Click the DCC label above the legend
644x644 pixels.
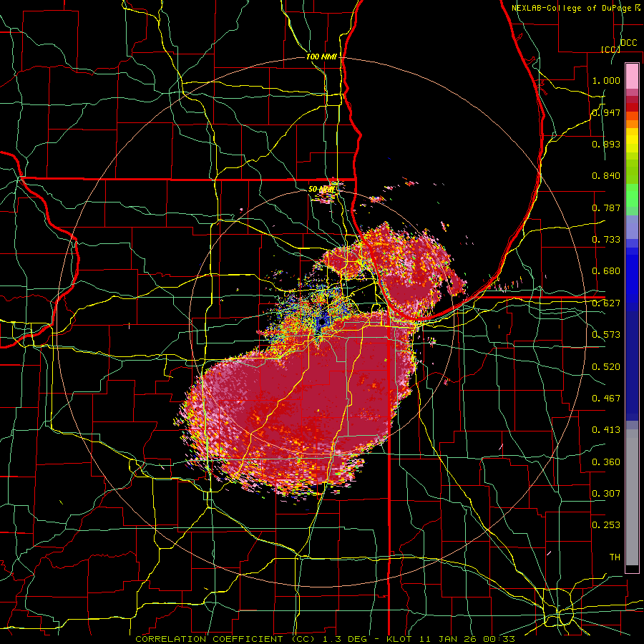tap(628, 43)
